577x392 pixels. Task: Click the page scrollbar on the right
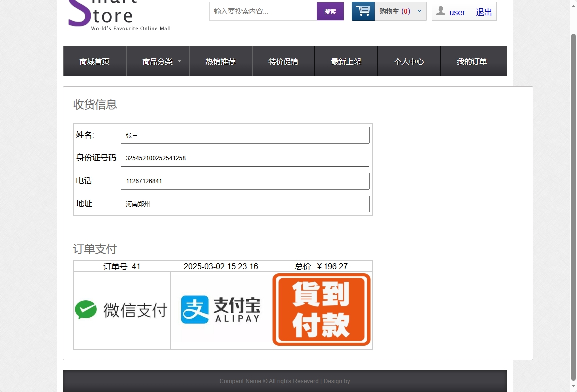573,199
